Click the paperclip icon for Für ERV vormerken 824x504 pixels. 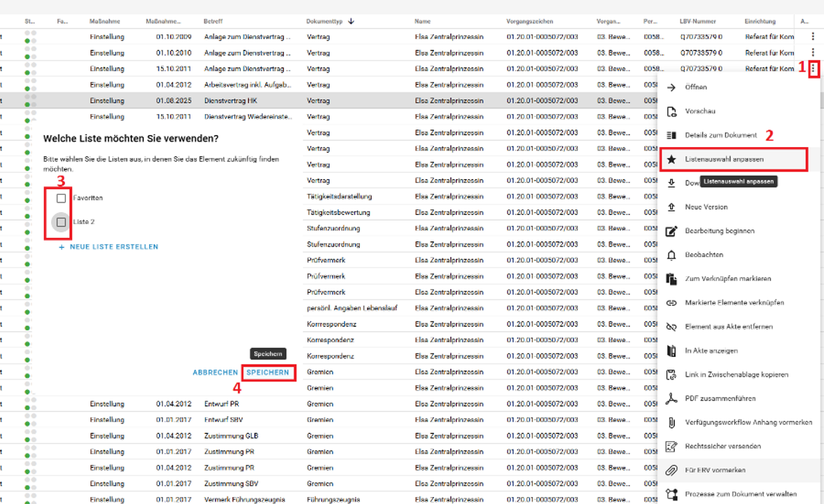(671, 470)
